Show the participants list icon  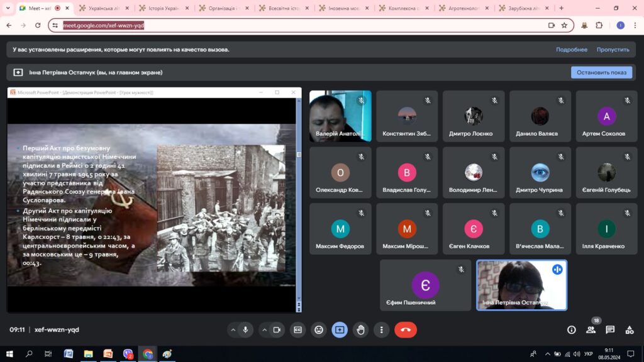(x=591, y=329)
